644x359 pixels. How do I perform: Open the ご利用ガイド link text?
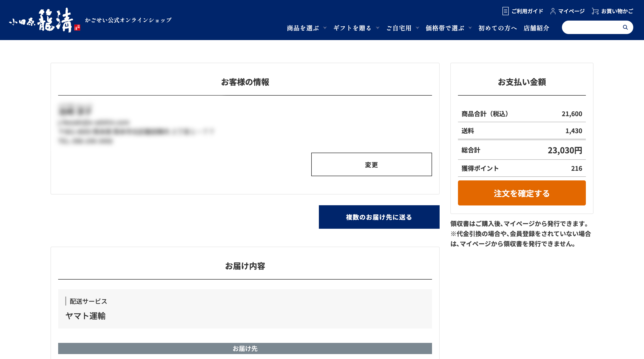click(527, 11)
